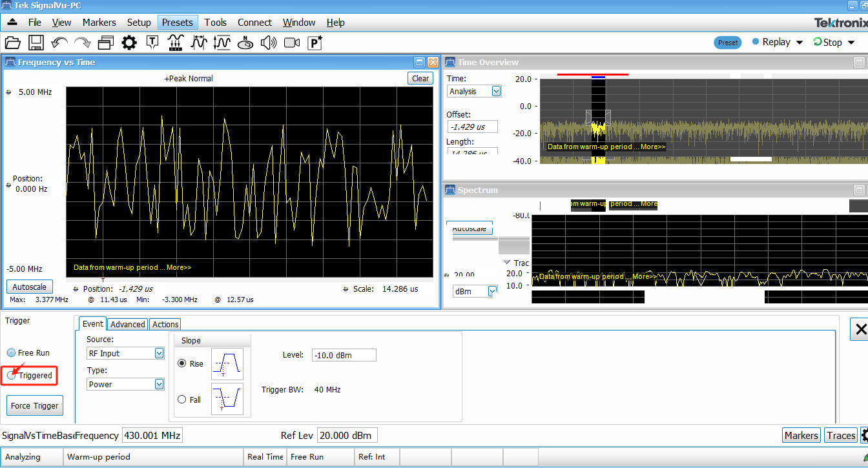This screenshot has height=468, width=868.
Task: Switch to the Event tab
Action: 93,323
